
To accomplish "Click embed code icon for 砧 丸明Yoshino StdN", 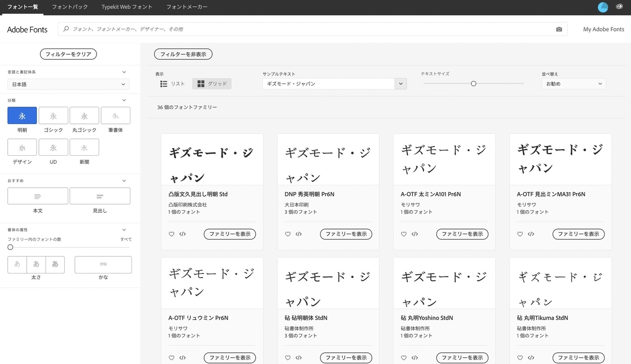I will point(415,358).
